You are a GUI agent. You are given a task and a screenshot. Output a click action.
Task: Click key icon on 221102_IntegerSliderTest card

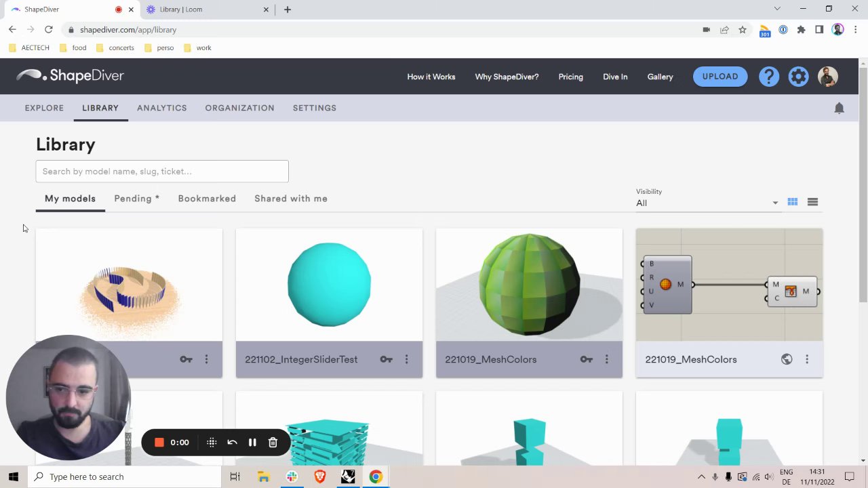pyautogui.click(x=386, y=359)
